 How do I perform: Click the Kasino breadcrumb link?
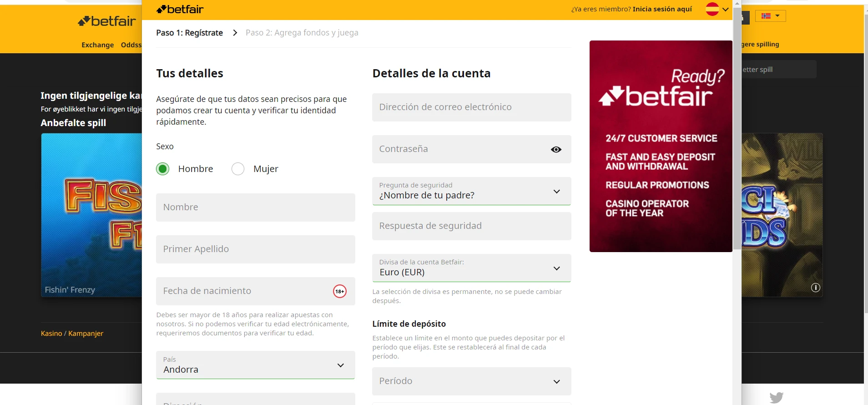[51, 334]
